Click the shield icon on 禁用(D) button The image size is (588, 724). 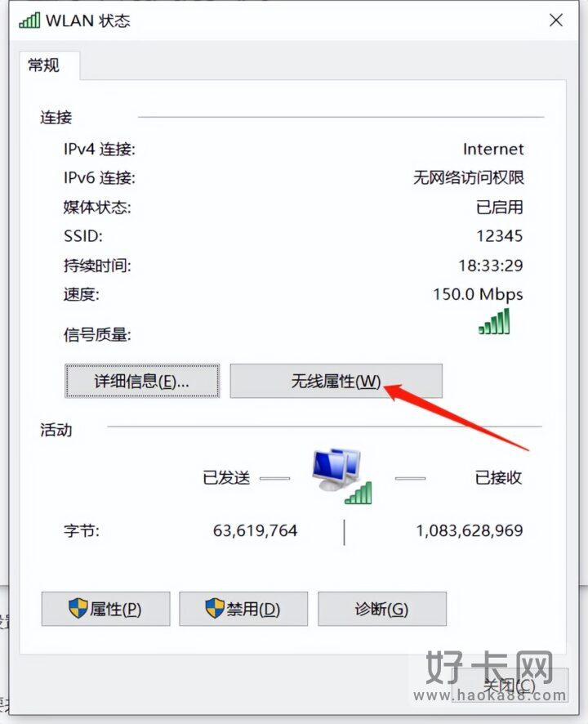pos(215,608)
